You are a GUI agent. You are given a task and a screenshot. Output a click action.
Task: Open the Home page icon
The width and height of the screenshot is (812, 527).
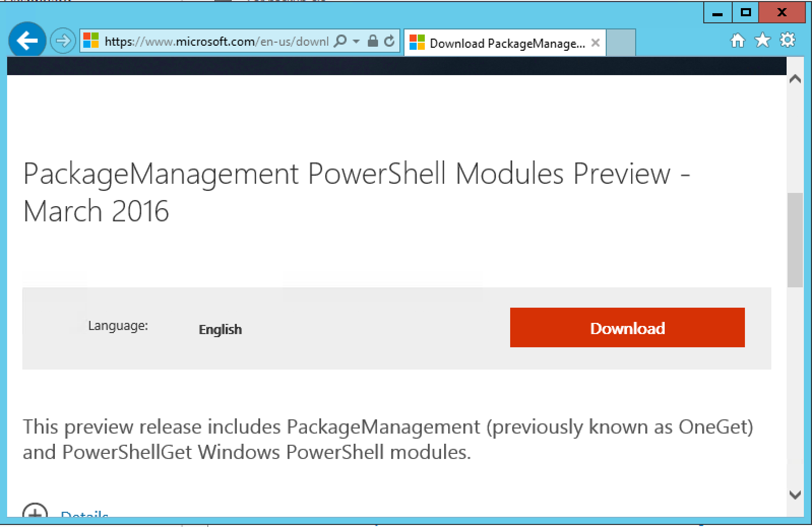click(737, 41)
